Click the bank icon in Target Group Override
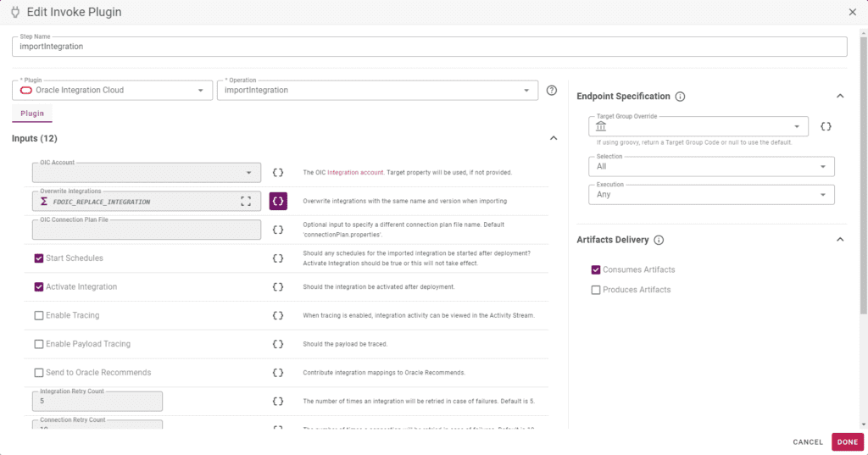The height and width of the screenshot is (455, 868). pyautogui.click(x=601, y=127)
